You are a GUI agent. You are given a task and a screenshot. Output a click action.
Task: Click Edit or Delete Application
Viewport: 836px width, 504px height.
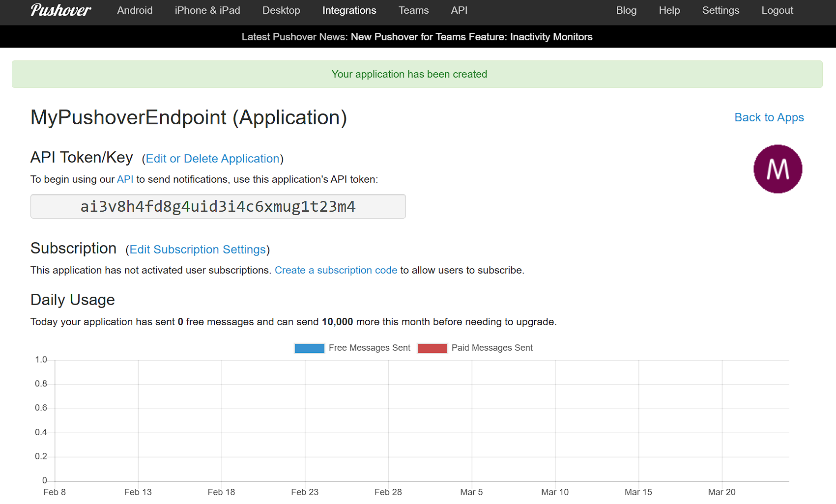pyautogui.click(x=212, y=159)
